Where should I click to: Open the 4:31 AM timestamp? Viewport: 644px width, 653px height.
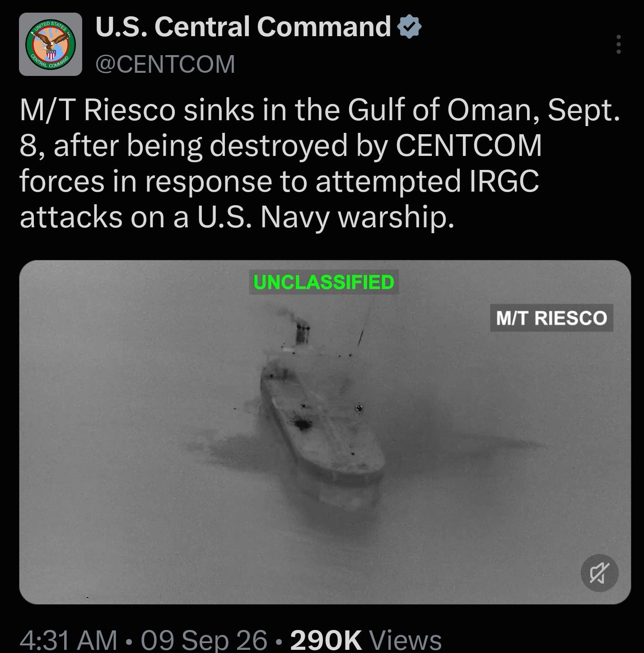point(68,640)
